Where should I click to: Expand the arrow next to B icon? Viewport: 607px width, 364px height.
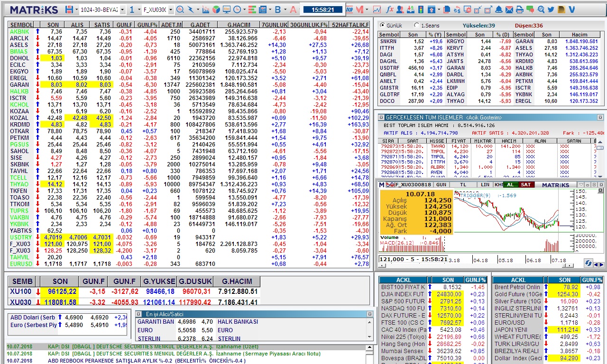pyautogui.click(x=285, y=9)
